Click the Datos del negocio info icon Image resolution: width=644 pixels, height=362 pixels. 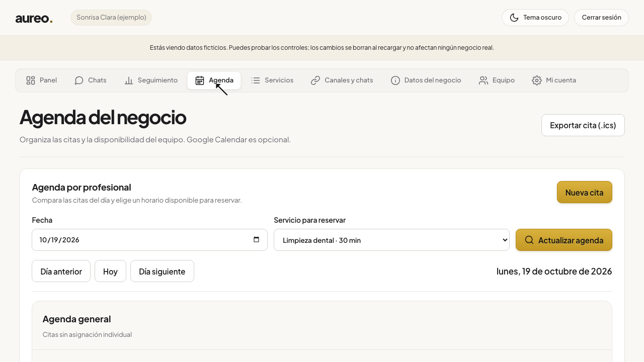tap(395, 80)
